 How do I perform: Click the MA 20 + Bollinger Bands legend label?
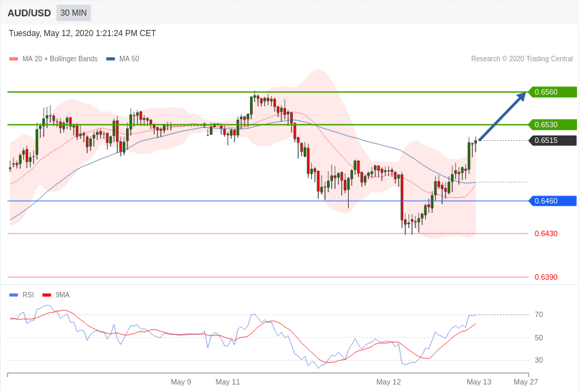point(60,59)
